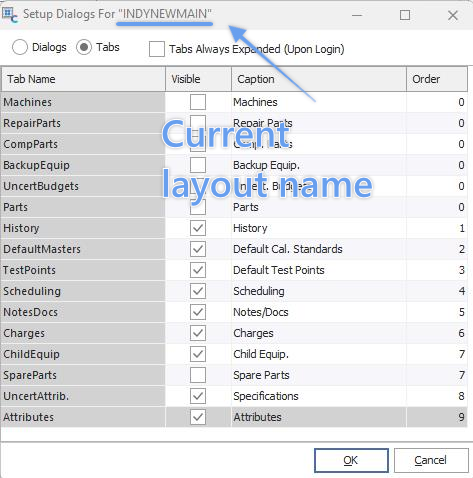The width and height of the screenshot is (473, 478).
Task: Uncheck Visible box for Attributes row
Action: 198,417
